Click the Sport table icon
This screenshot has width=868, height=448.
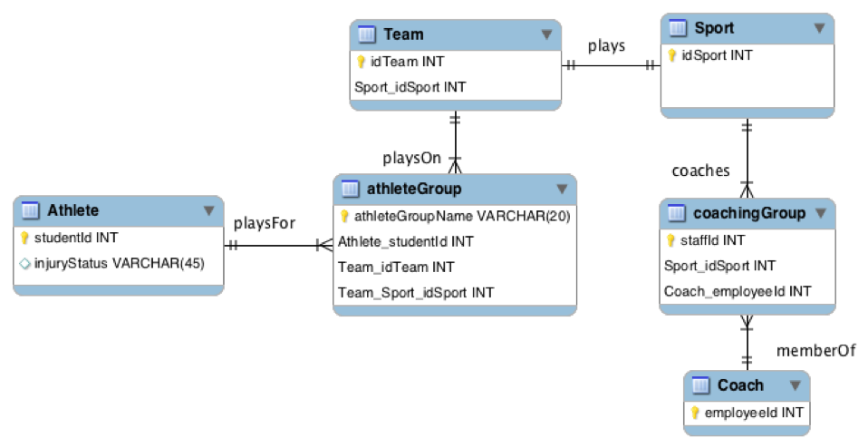(x=678, y=28)
